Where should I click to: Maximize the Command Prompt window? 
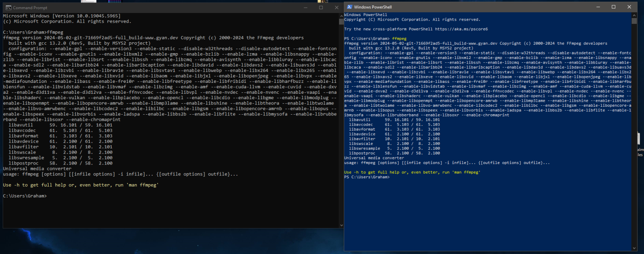pyautogui.click(x=321, y=8)
